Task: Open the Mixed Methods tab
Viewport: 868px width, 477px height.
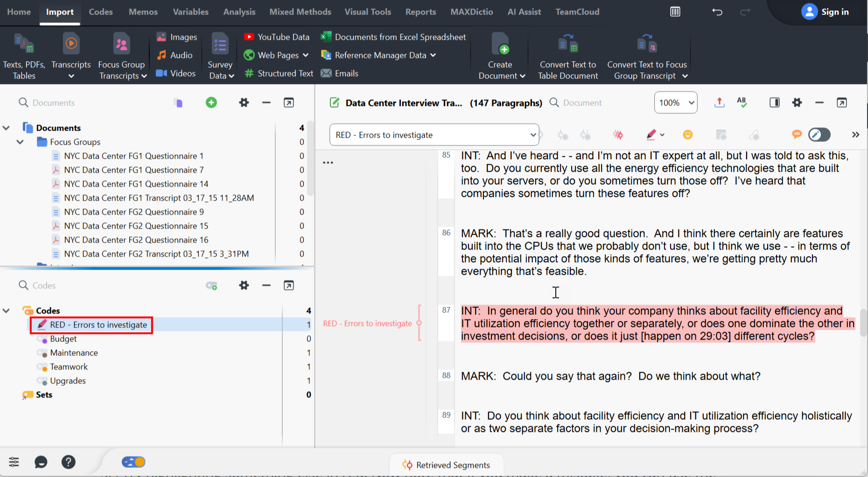Action: tap(300, 12)
